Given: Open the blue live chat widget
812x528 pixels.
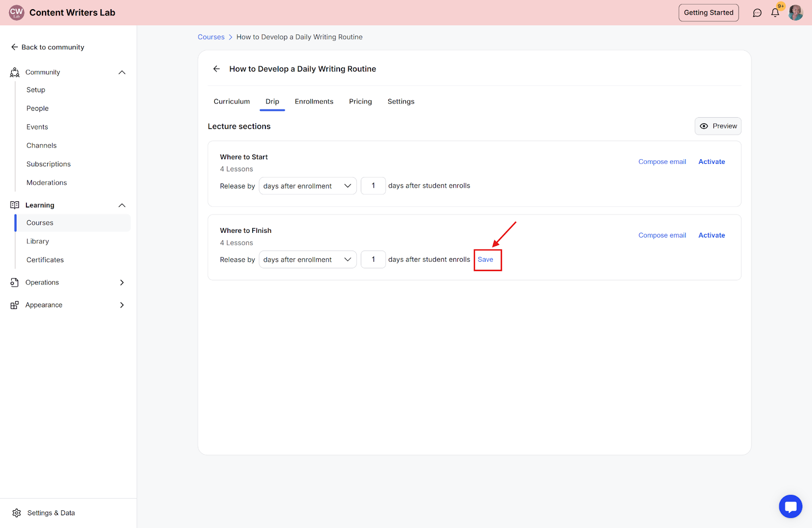Looking at the screenshot, I should pos(790,506).
